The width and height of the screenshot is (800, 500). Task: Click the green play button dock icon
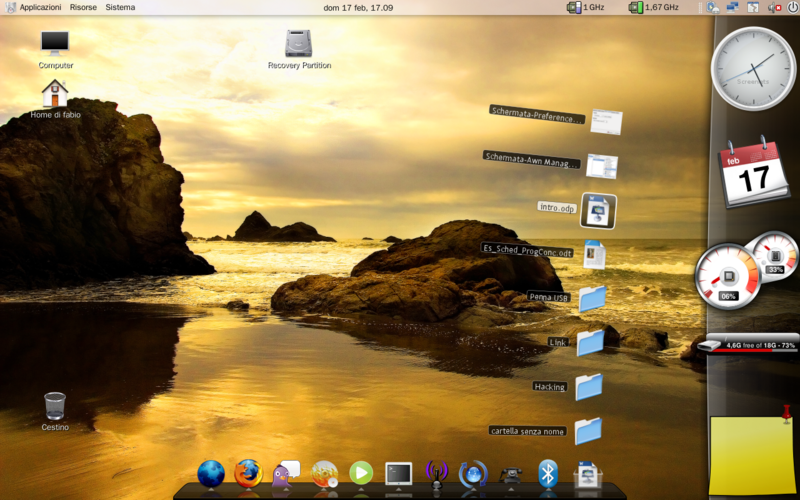(361, 473)
